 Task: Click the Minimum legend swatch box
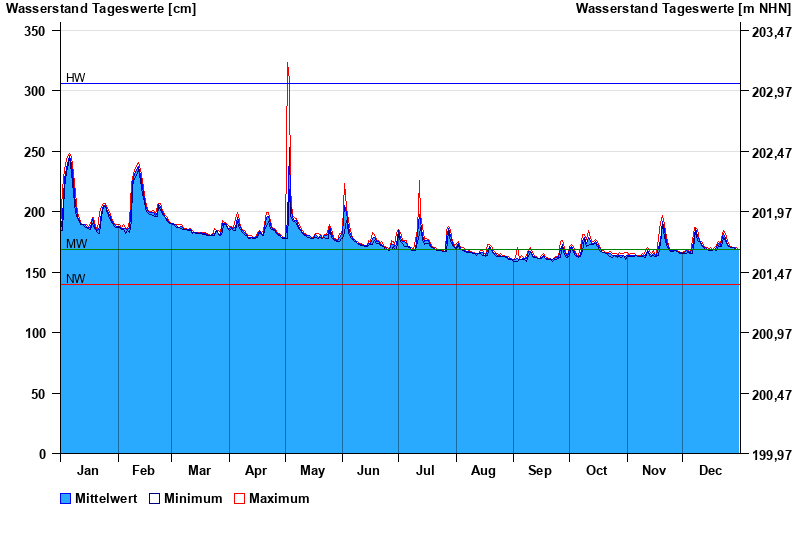coord(154,499)
